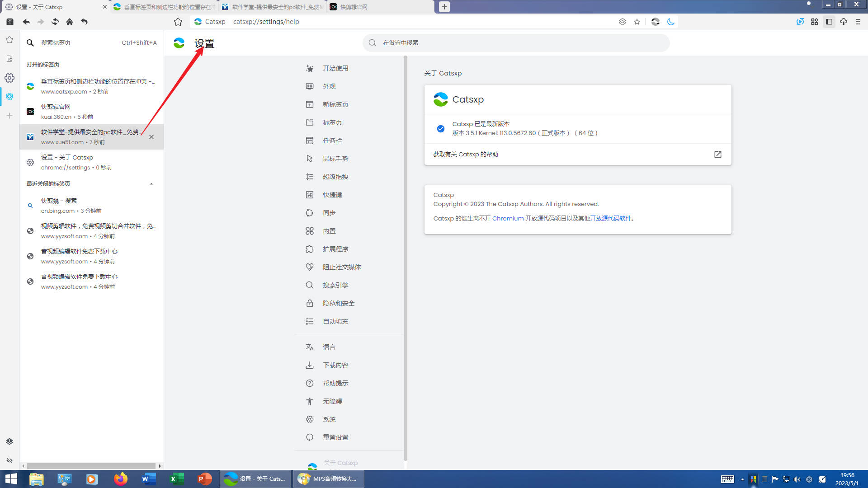
Task: Select 设置 - 关于 Catsxp in tabs list
Action: click(x=91, y=162)
